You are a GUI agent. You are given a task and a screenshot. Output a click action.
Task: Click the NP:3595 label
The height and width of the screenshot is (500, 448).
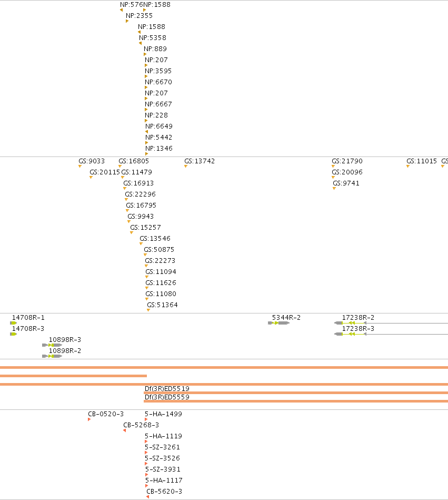click(x=158, y=71)
